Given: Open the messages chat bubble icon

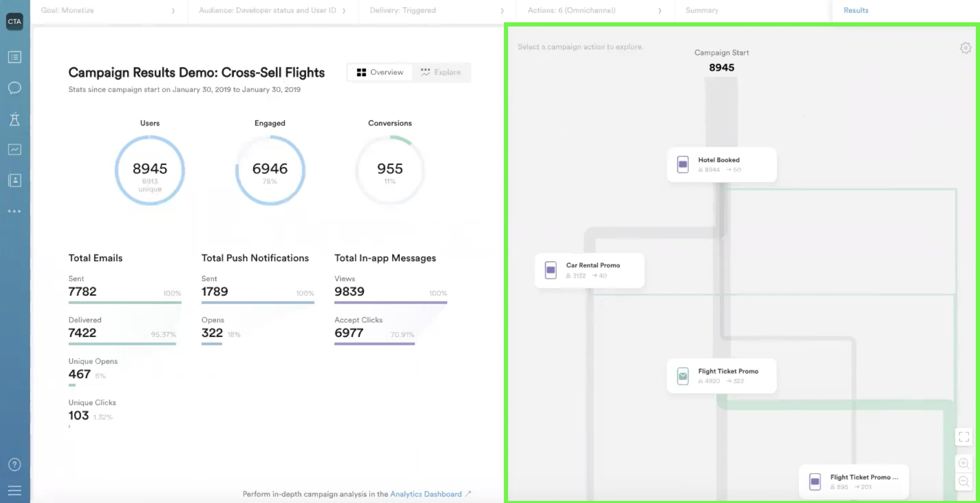Looking at the screenshot, I should tap(14, 88).
